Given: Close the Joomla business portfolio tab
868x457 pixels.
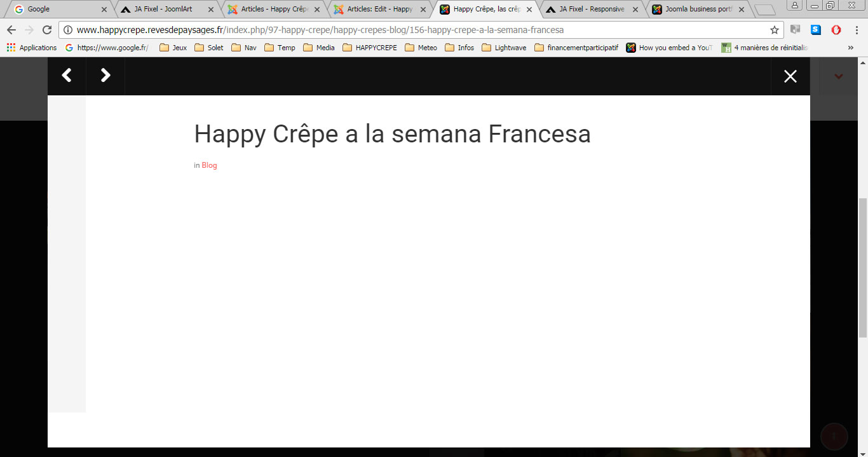Looking at the screenshot, I should 742,10.
